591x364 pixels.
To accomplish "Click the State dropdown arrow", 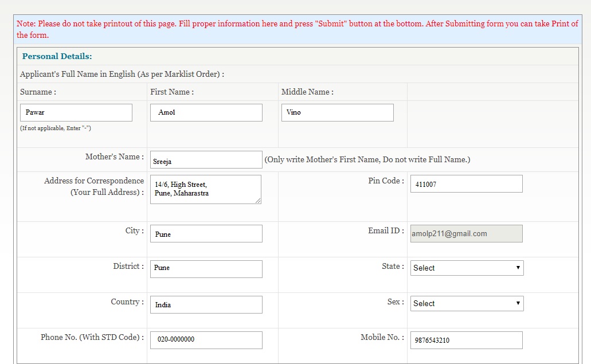I will (x=518, y=268).
